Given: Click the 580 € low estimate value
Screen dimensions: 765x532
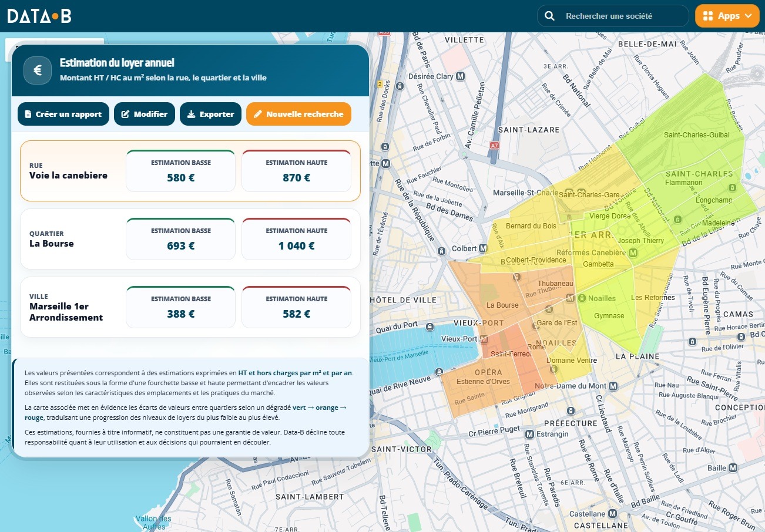Looking at the screenshot, I should point(181,177).
